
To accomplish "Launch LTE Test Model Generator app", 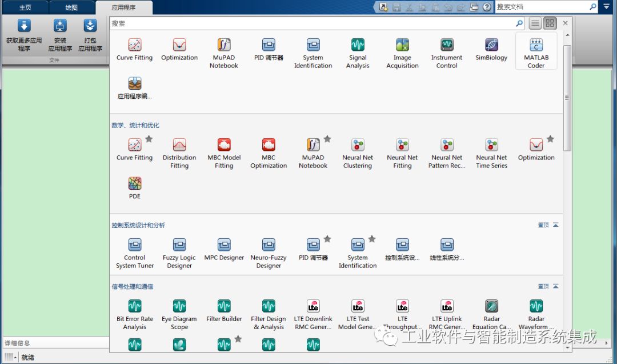I will coord(358,315).
